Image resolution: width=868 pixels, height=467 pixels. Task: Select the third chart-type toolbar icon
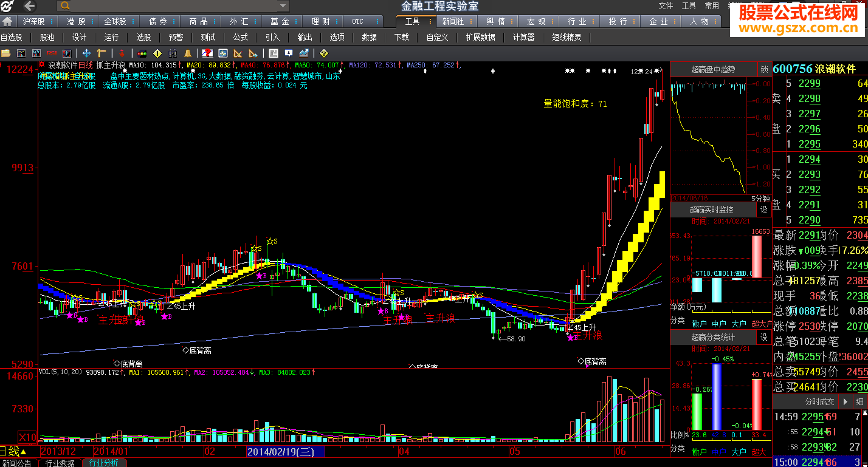pos(36,53)
